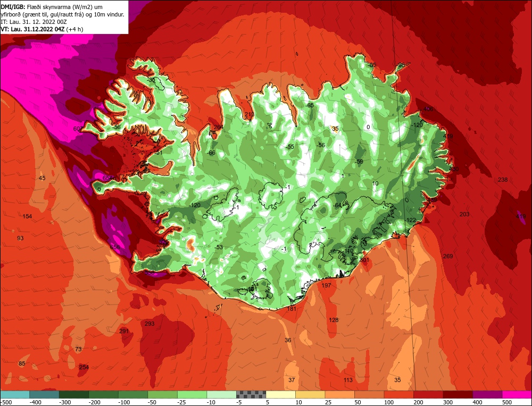Click the bright magenta legend swatch marked 500

[x=517, y=394]
